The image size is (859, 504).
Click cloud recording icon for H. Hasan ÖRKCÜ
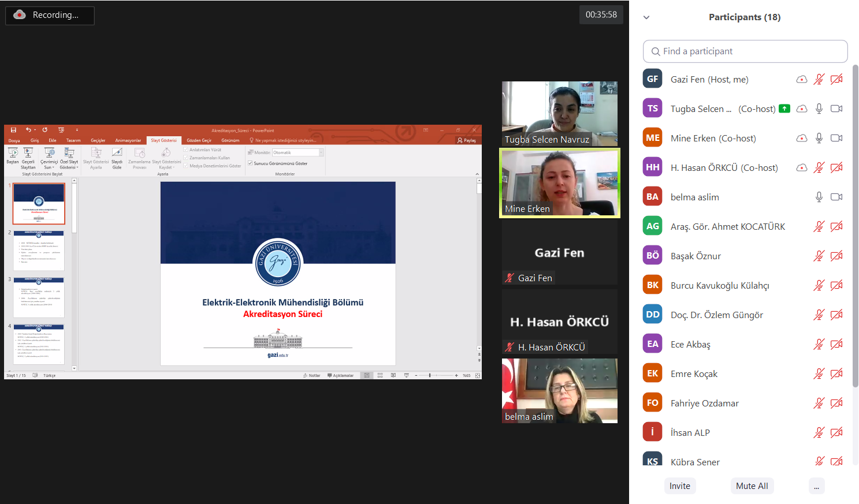click(802, 167)
